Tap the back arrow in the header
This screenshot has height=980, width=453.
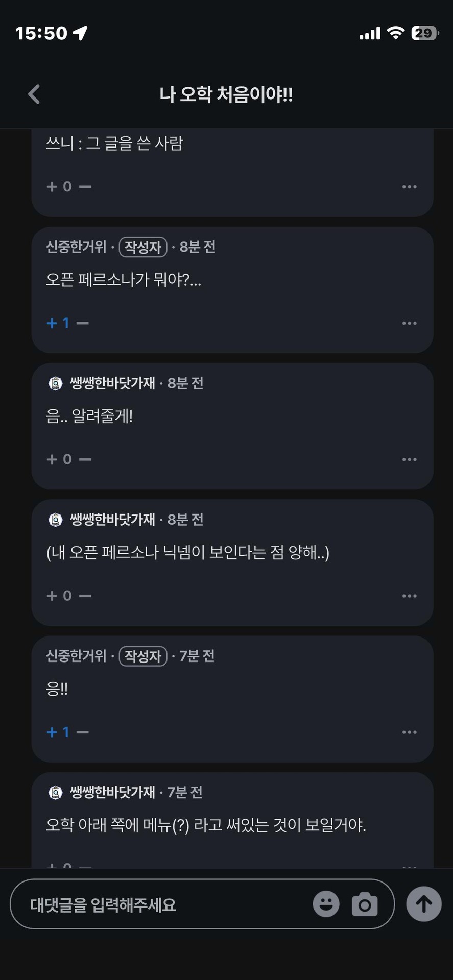point(34,94)
